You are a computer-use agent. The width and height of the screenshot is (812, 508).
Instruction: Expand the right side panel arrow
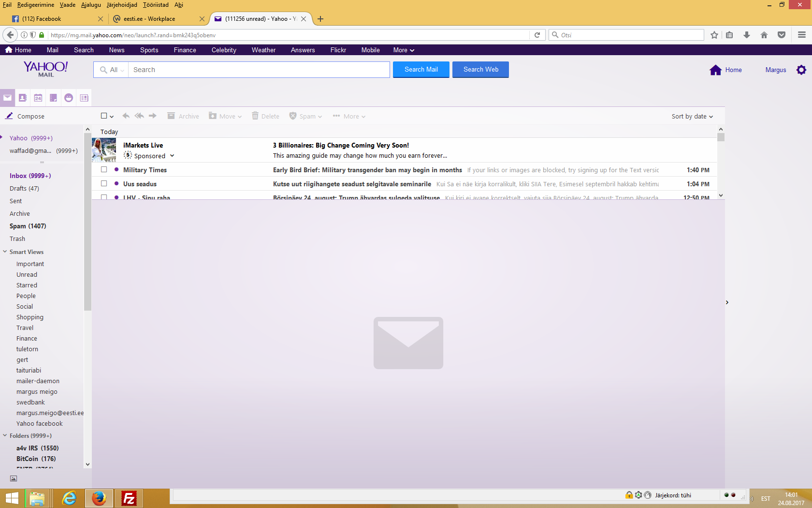pyautogui.click(x=727, y=302)
